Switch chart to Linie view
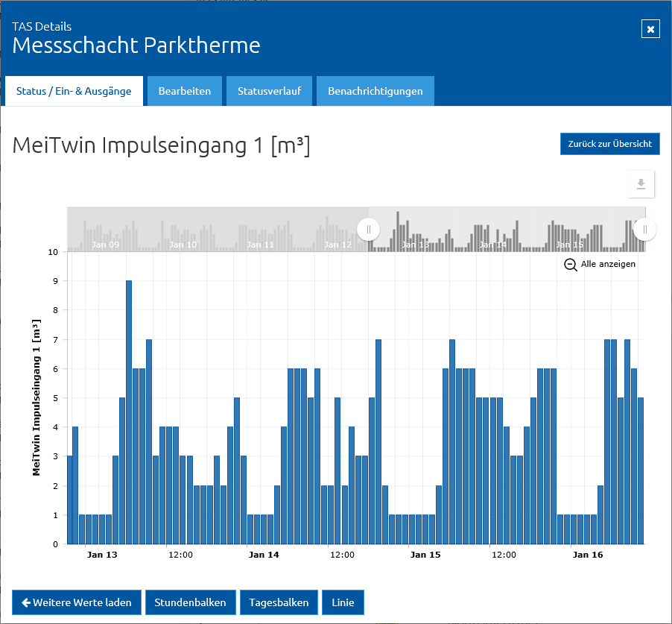The width and height of the screenshot is (672, 624). coord(343,602)
